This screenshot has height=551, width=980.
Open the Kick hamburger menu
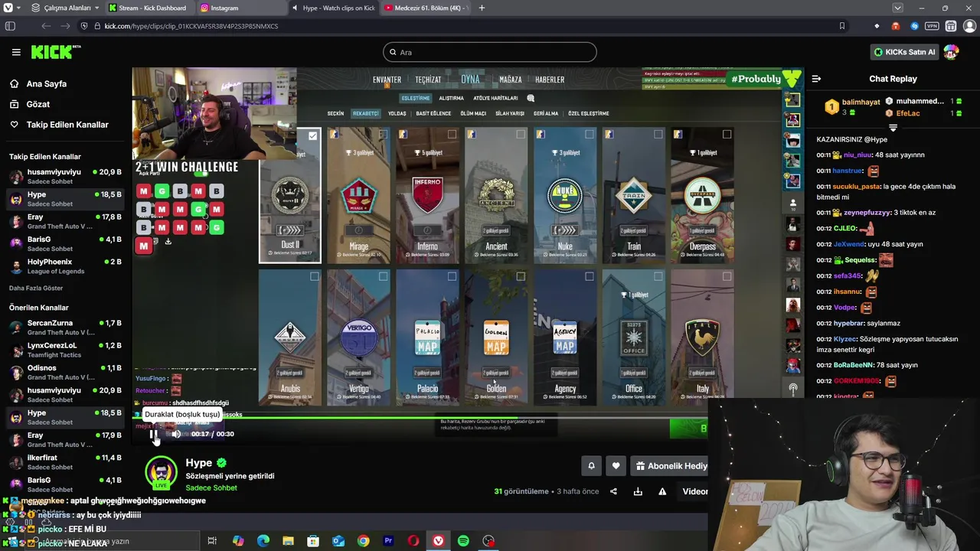16,52
